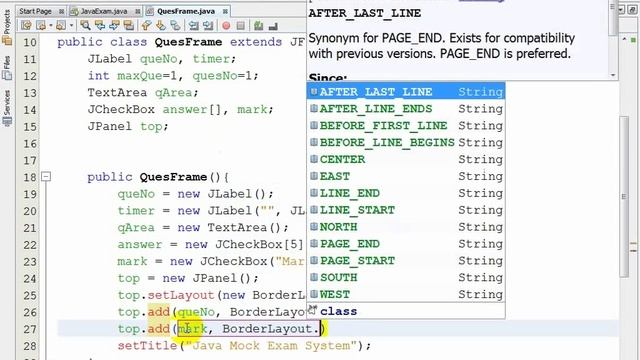Click the Shift Line Right icon

pos(208,26)
